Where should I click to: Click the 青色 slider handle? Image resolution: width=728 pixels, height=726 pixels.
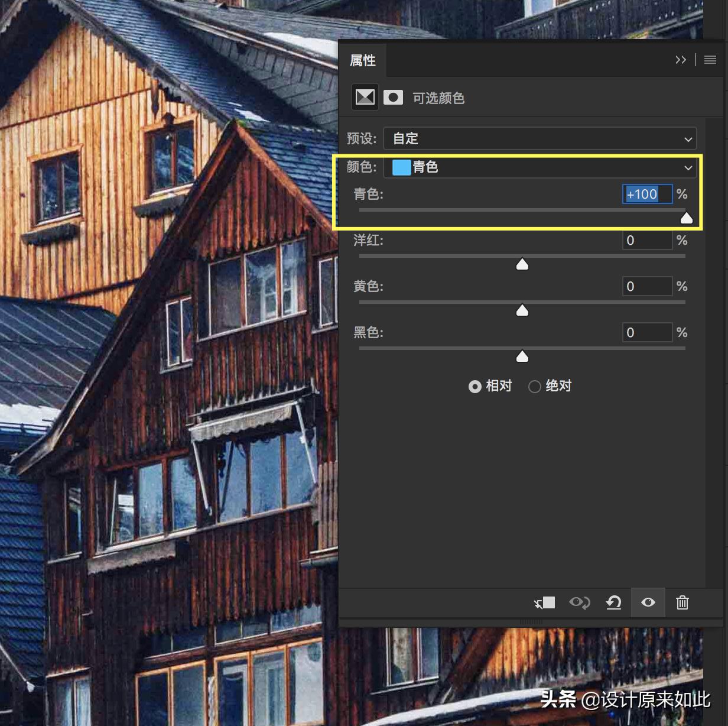pyautogui.click(x=686, y=218)
